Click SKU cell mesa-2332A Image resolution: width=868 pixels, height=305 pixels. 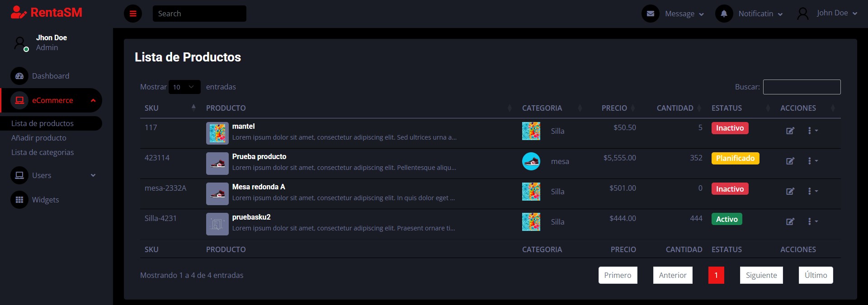tap(165, 188)
